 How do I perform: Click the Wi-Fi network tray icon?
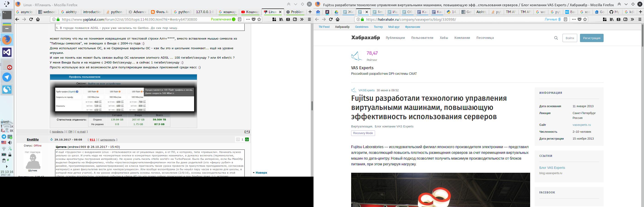4,149
